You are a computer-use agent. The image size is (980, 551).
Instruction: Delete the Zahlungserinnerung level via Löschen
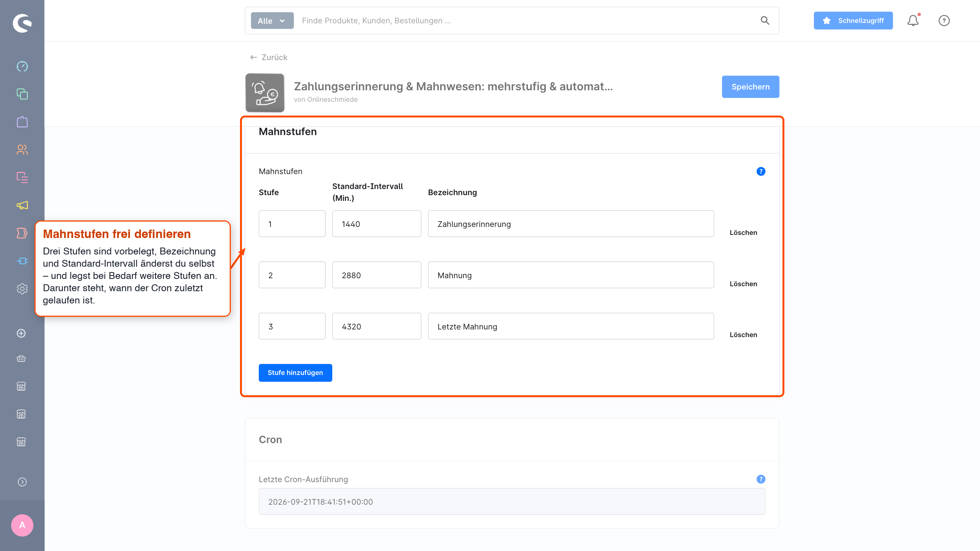tap(743, 233)
